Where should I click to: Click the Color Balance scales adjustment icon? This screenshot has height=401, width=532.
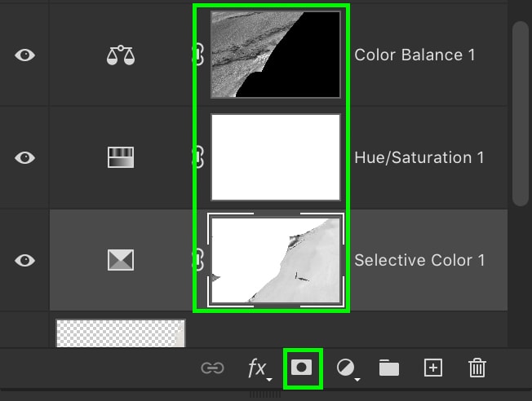[121, 55]
